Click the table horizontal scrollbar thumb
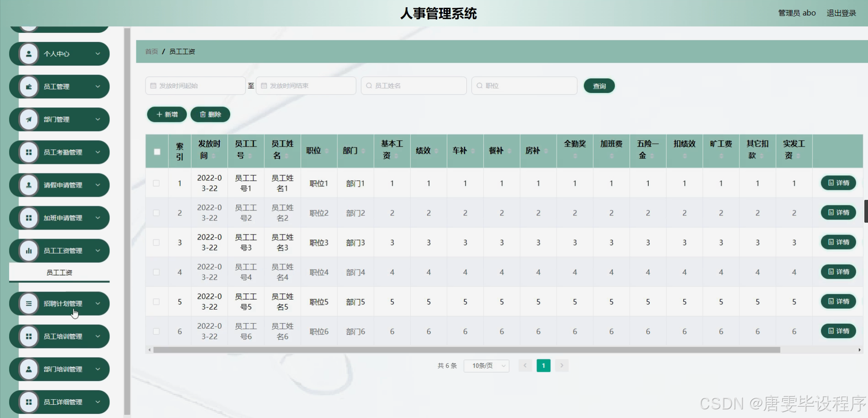Viewport: 868px width, 418px height. (467, 350)
